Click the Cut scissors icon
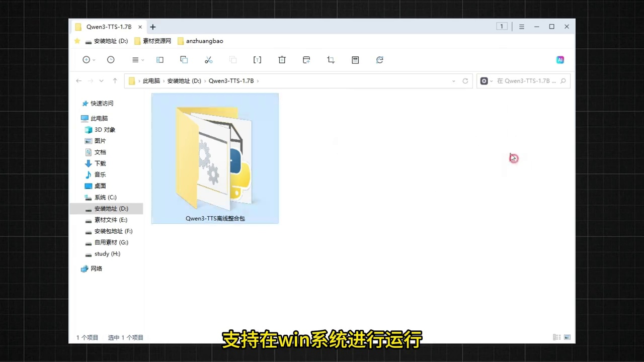 [209, 60]
